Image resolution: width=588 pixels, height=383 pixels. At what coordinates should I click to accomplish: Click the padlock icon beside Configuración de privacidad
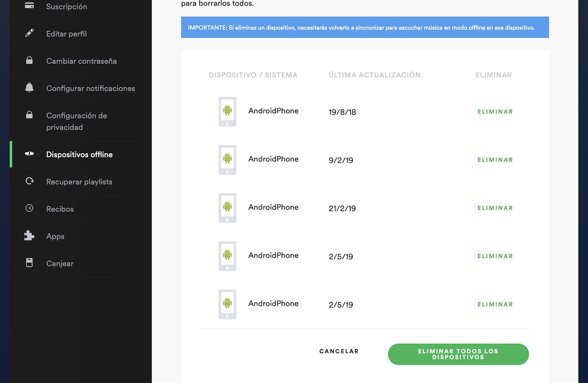[x=29, y=116]
